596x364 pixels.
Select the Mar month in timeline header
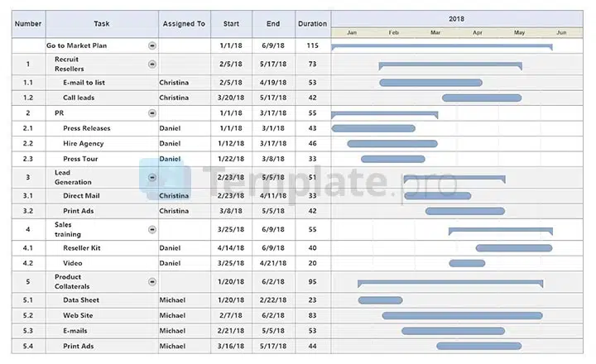pyautogui.click(x=435, y=32)
